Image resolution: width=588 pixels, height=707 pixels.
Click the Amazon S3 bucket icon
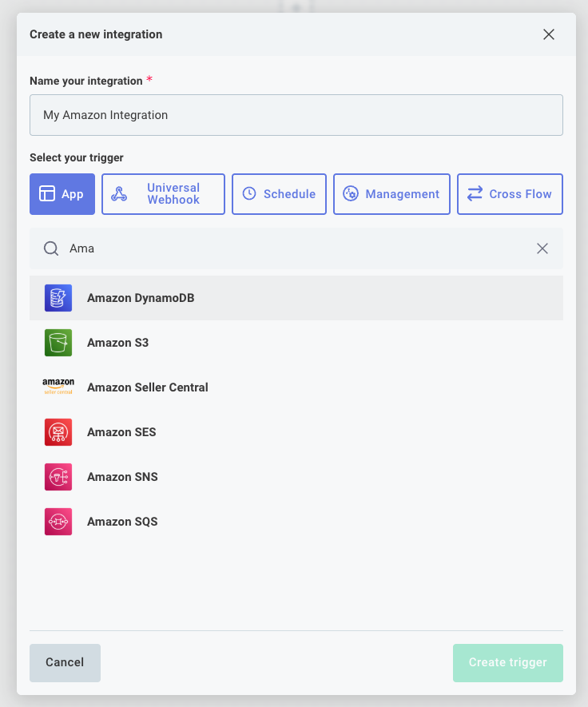click(58, 343)
